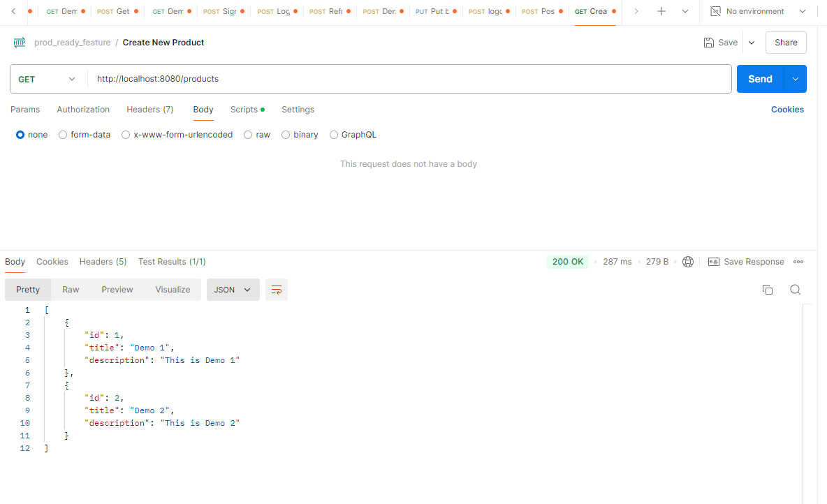
Task: Click the 200 OK status badge
Action: point(567,262)
